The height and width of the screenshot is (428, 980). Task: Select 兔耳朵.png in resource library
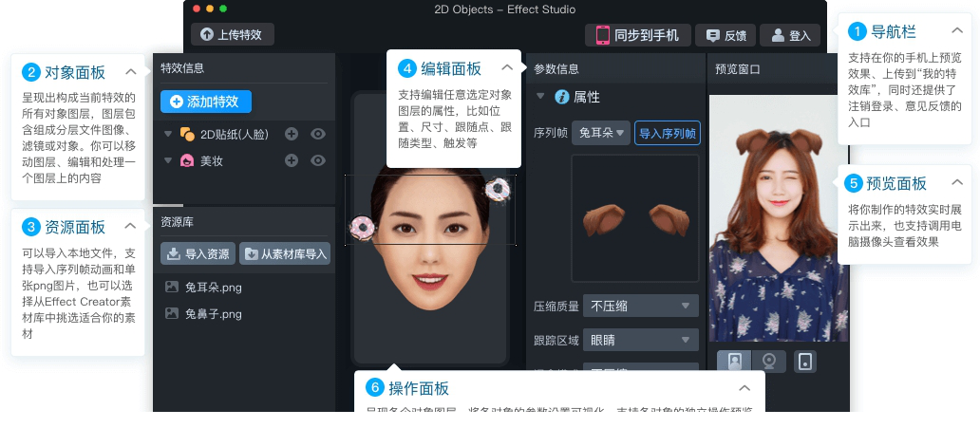(213, 286)
